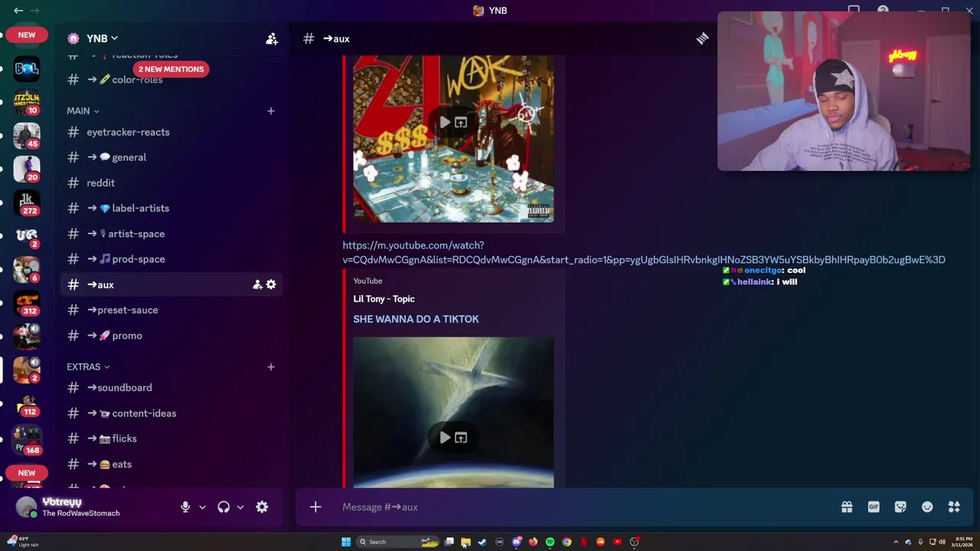
Task: Pop out the top video embed
Action: click(x=461, y=122)
